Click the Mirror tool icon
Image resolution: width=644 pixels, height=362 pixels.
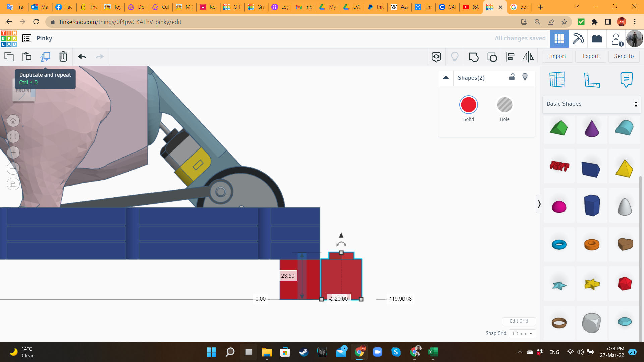point(528,57)
